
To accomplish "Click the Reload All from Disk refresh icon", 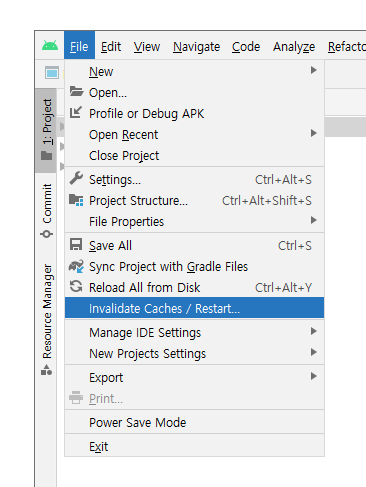I will click(76, 286).
